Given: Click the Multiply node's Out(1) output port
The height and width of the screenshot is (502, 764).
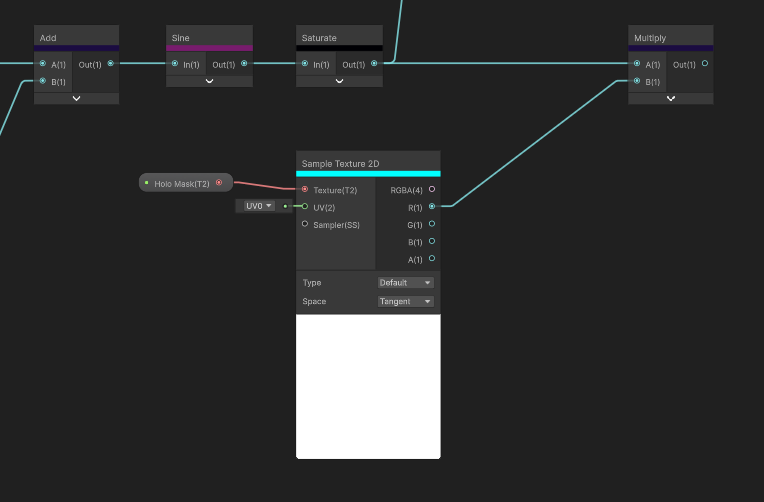Looking at the screenshot, I should [x=705, y=64].
